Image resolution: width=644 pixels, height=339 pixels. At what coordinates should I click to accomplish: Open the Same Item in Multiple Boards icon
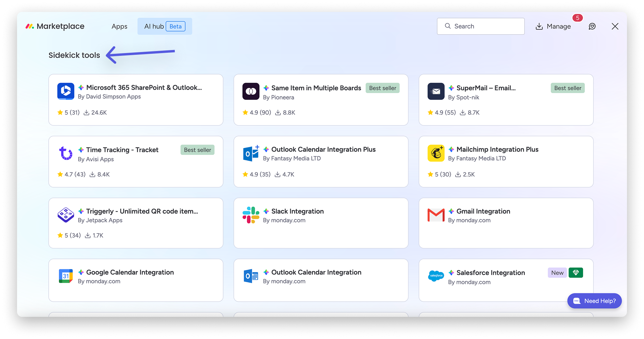pyautogui.click(x=251, y=91)
